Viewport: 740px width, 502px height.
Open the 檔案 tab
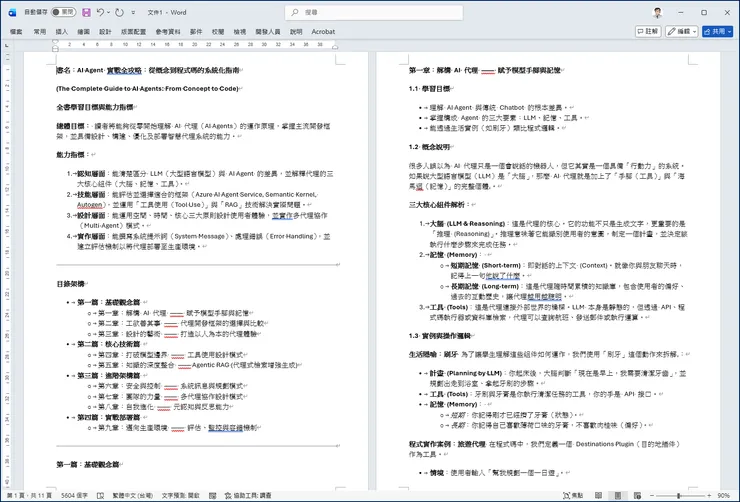click(16, 32)
